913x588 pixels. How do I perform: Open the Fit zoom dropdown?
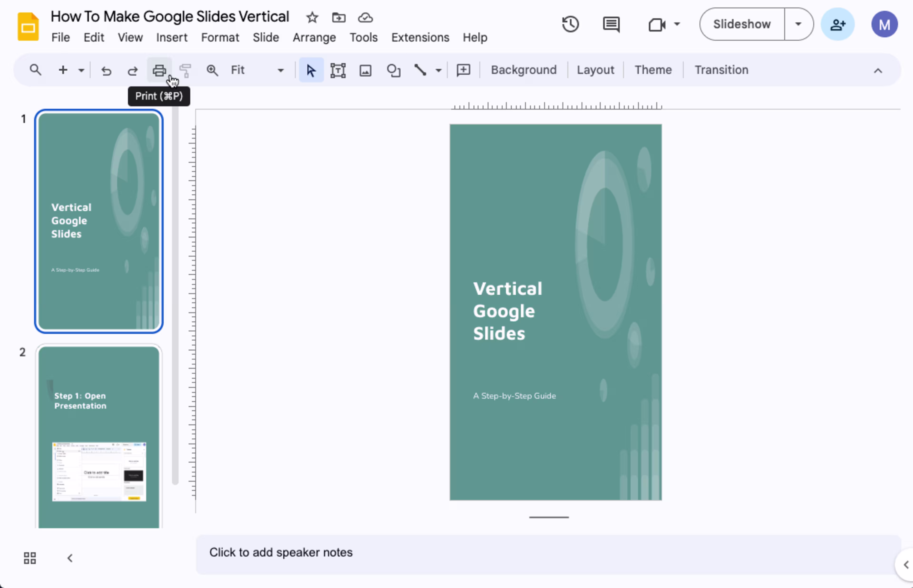257,70
